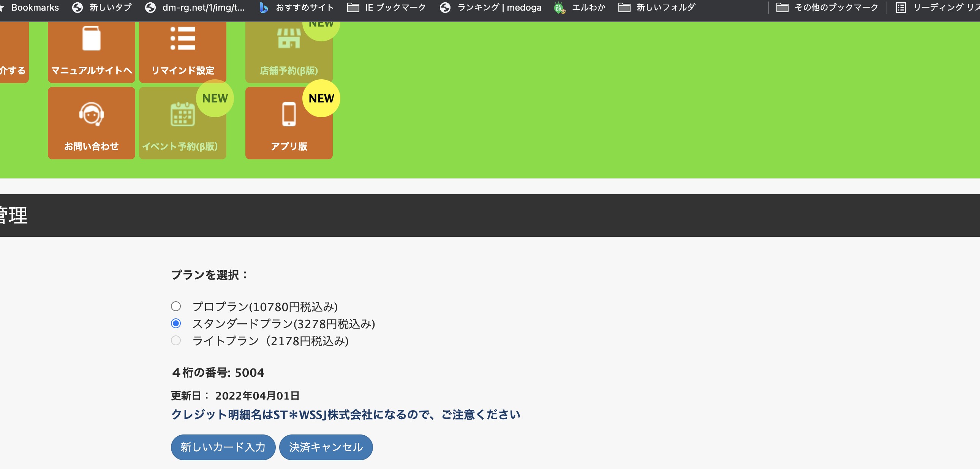
Task: Open the ランキング | medoga bookmark
Action: (490, 8)
